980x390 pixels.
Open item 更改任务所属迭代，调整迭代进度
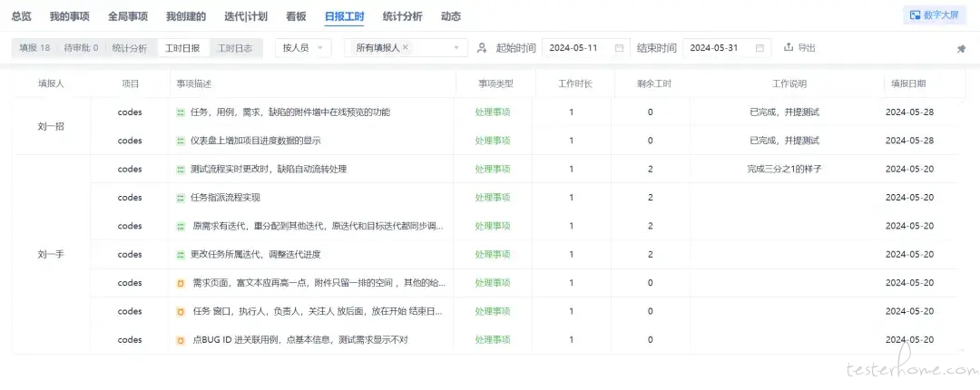coord(255,254)
